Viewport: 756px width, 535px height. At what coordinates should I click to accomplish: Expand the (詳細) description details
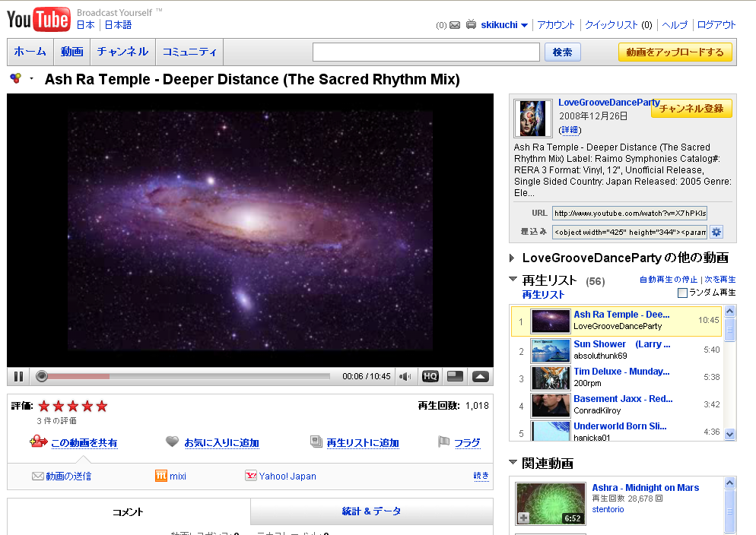570,130
